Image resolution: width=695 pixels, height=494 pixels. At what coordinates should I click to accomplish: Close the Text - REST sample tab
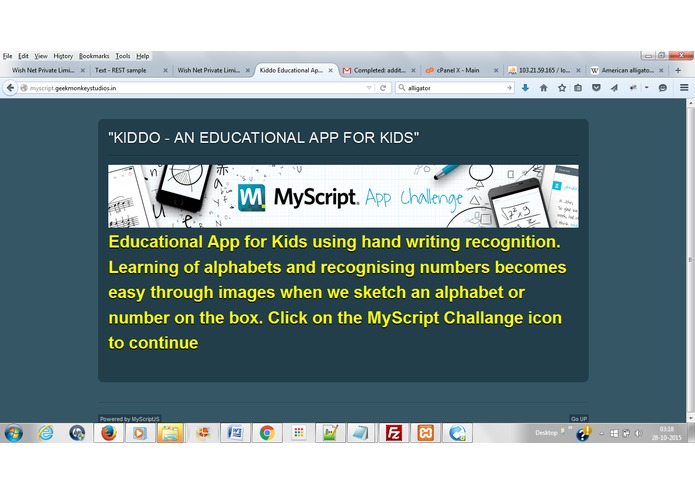tap(165, 70)
